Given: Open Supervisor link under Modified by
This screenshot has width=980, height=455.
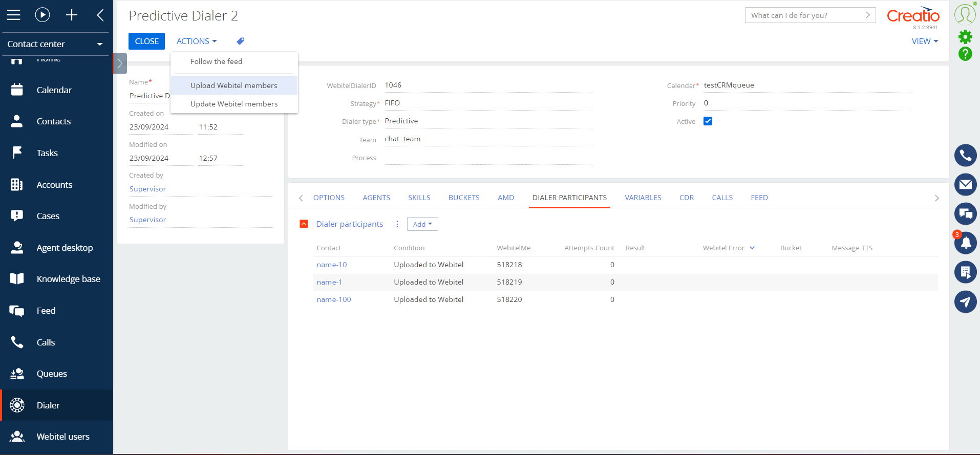Looking at the screenshot, I should [x=147, y=220].
